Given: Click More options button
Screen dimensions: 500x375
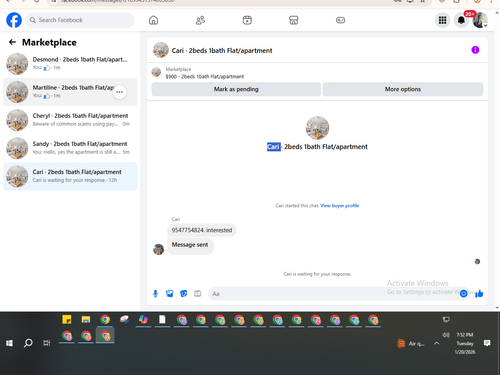Looking at the screenshot, I should point(403,89).
